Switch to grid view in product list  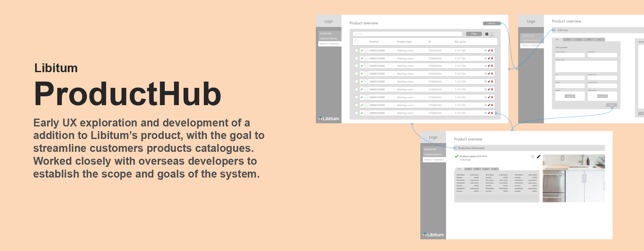coord(487,34)
